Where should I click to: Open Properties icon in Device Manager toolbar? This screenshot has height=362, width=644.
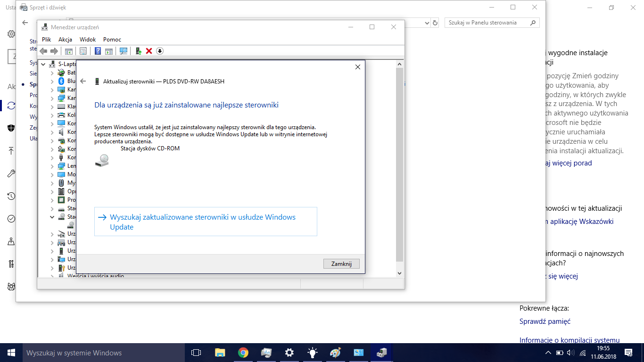(83, 51)
